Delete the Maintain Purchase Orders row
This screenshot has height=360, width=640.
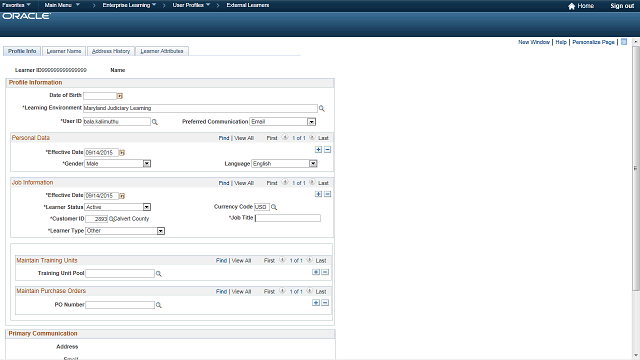pyautogui.click(x=325, y=303)
